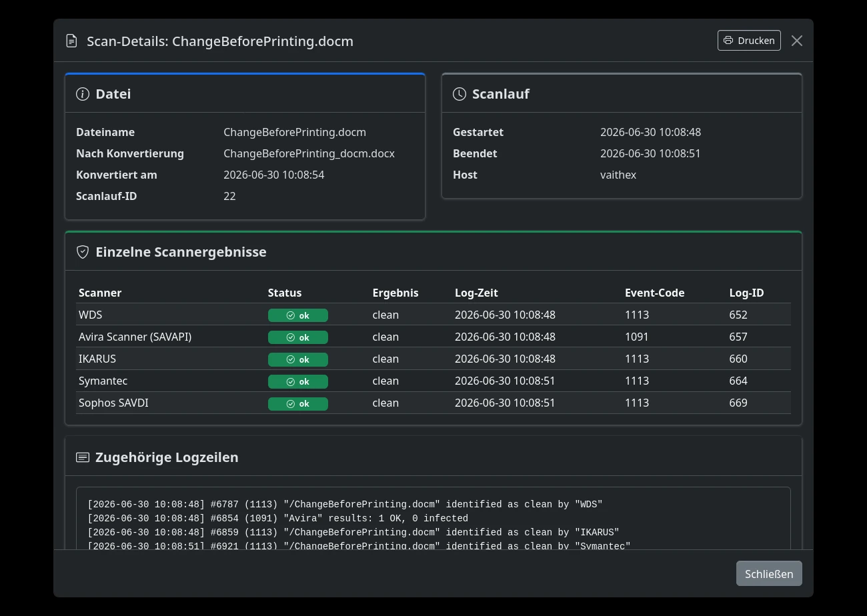
Task: Click Log-ID 669 in Sophos row
Action: pyautogui.click(x=738, y=403)
